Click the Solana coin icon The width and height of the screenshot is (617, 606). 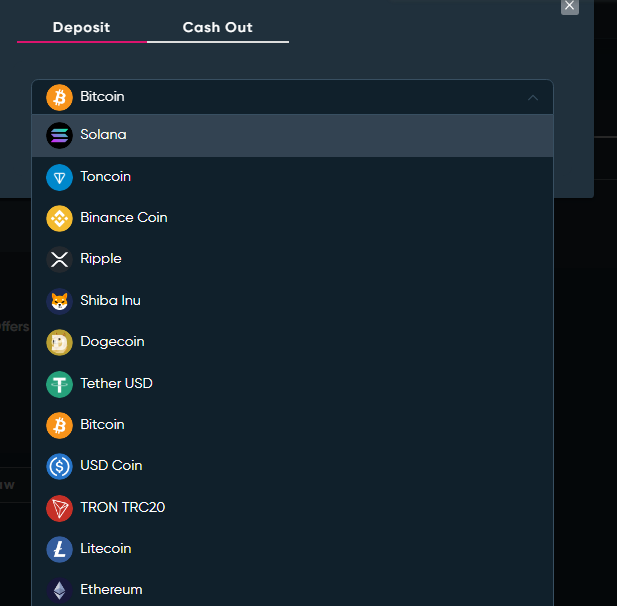point(59,135)
